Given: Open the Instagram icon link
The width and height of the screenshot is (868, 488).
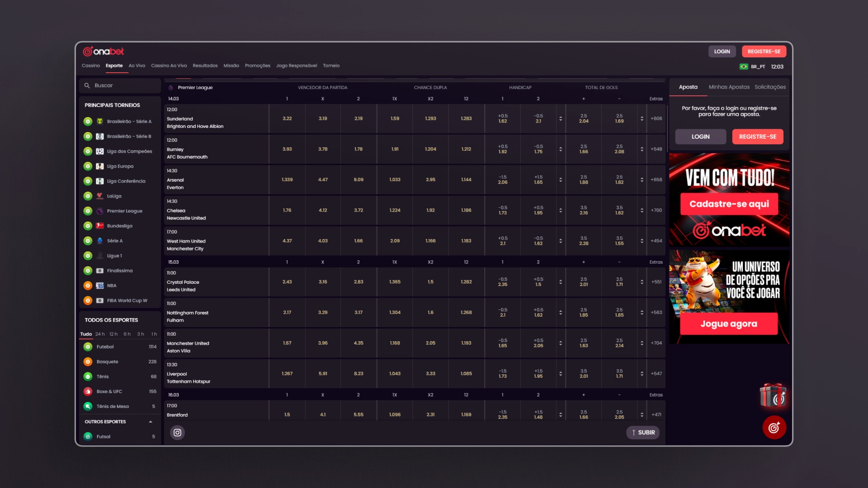Looking at the screenshot, I should coord(177,432).
